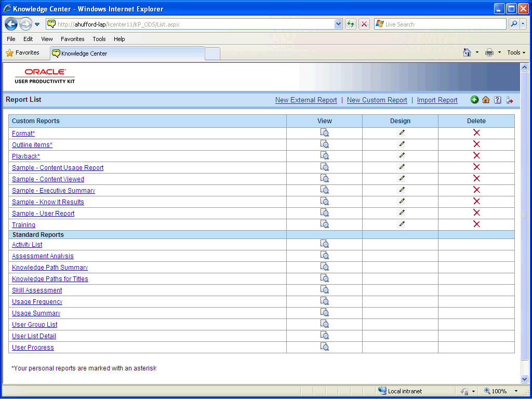Open the Favorites menu
Image resolution: width=532 pixels, height=399 pixels.
tap(73, 39)
